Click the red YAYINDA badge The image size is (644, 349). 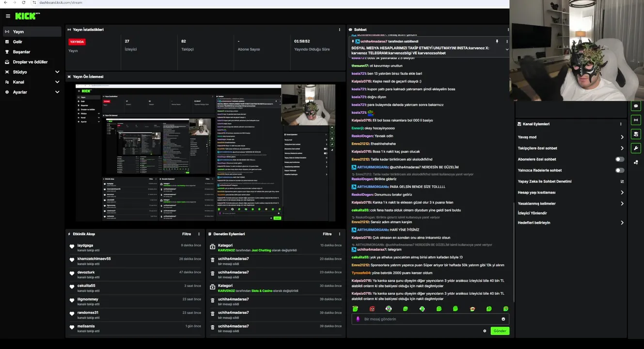point(77,42)
